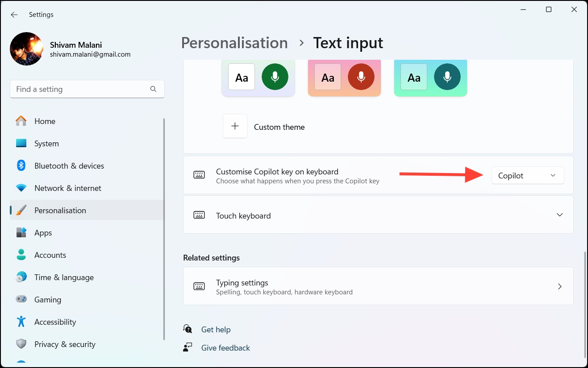This screenshot has width=588, height=368.
Task: Select the green microphone theme thumbnail
Action: [x=258, y=78]
